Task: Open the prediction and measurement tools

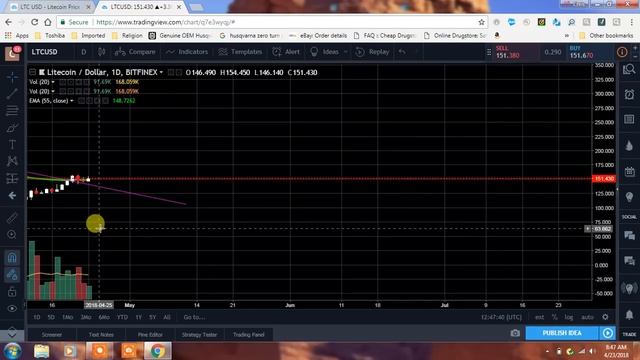Action: [12, 178]
